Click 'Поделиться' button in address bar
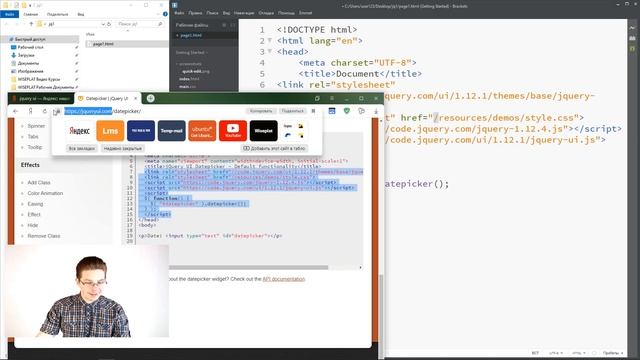 [293, 111]
